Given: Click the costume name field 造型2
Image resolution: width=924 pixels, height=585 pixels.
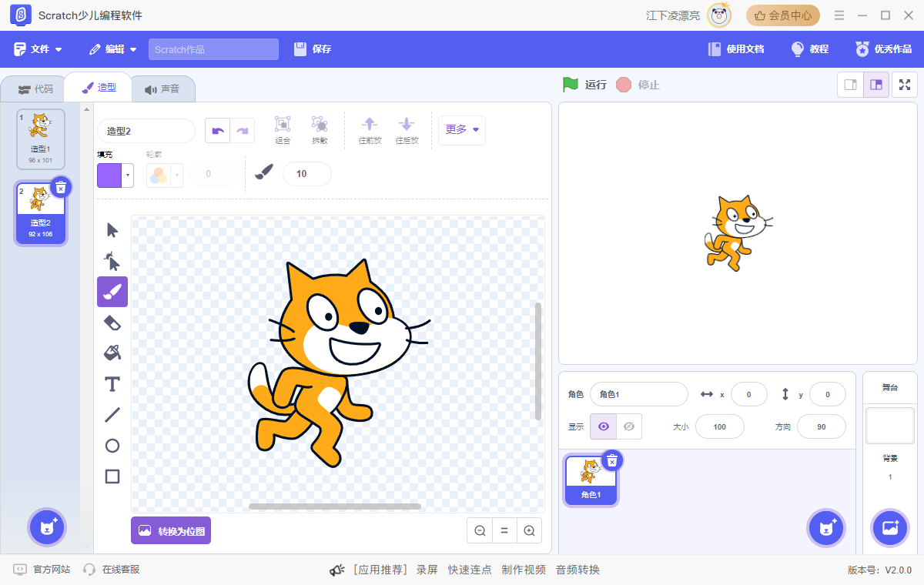Looking at the screenshot, I should [146, 131].
